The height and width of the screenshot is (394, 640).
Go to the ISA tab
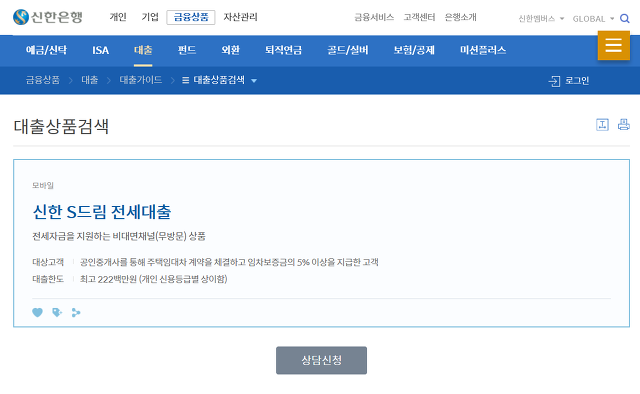pos(100,50)
